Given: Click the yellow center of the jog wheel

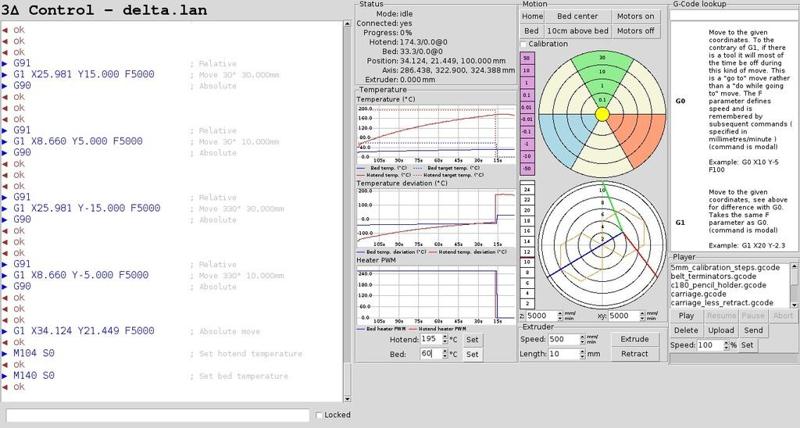Looking at the screenshot, I should [602, 115].
